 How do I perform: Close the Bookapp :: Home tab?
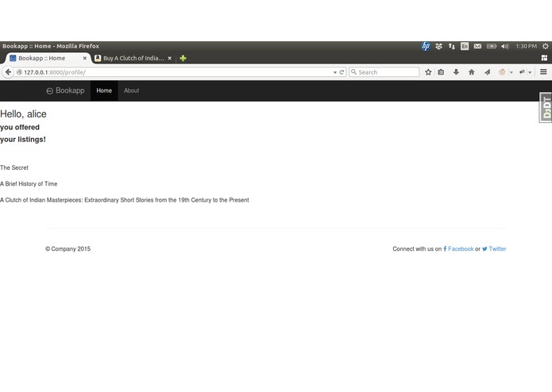(x=84, y=59)
